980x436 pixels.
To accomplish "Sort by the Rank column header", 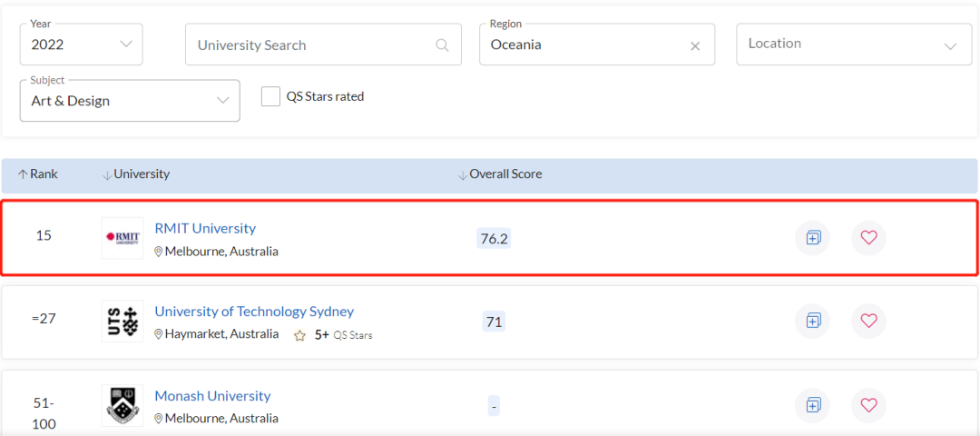I will (x=38, y=174).
